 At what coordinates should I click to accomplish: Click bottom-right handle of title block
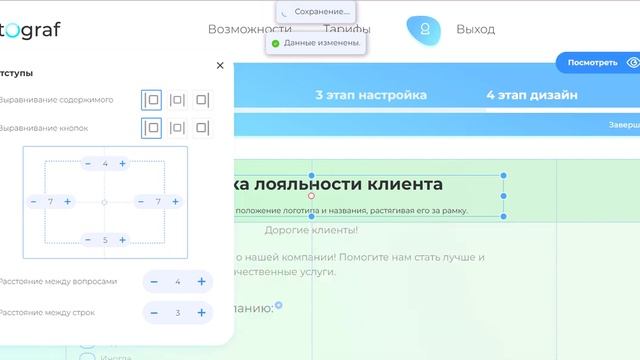click(504, 216)
